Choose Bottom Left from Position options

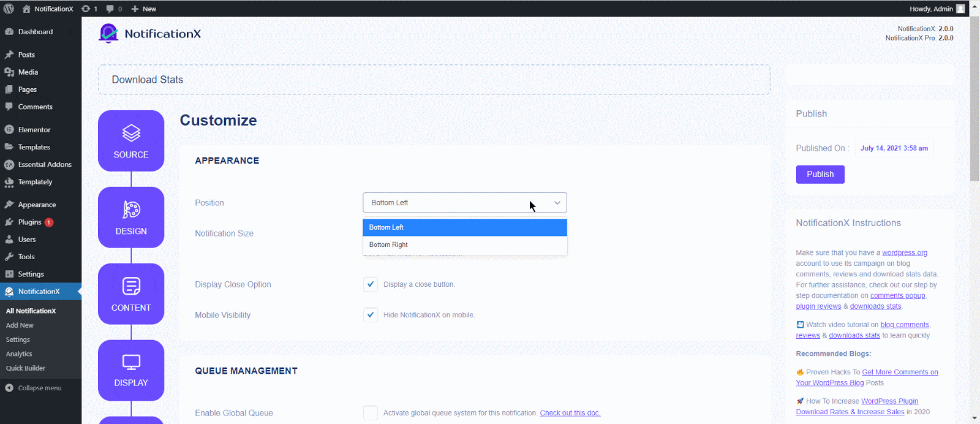pos(465,227)
